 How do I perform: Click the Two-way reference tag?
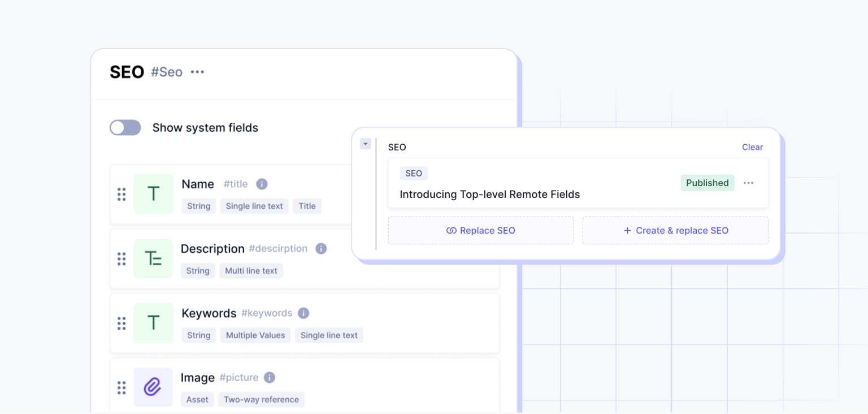coord(261,400)
